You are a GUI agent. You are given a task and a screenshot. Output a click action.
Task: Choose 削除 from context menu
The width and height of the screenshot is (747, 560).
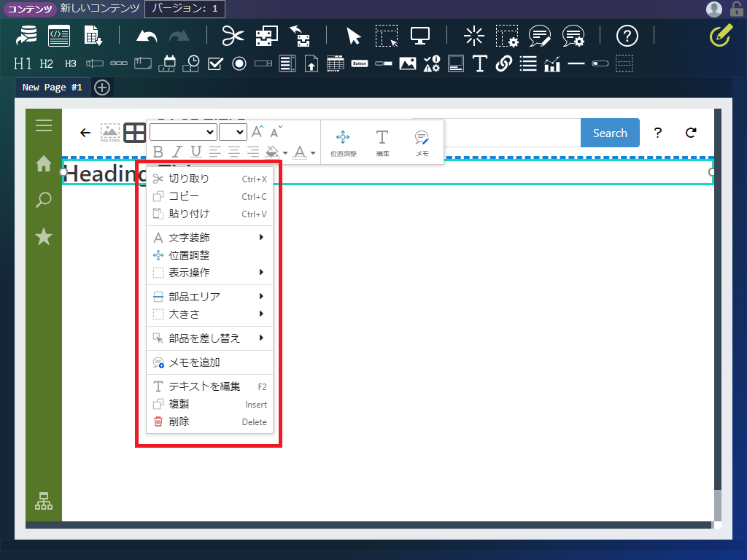click(209, 421)
